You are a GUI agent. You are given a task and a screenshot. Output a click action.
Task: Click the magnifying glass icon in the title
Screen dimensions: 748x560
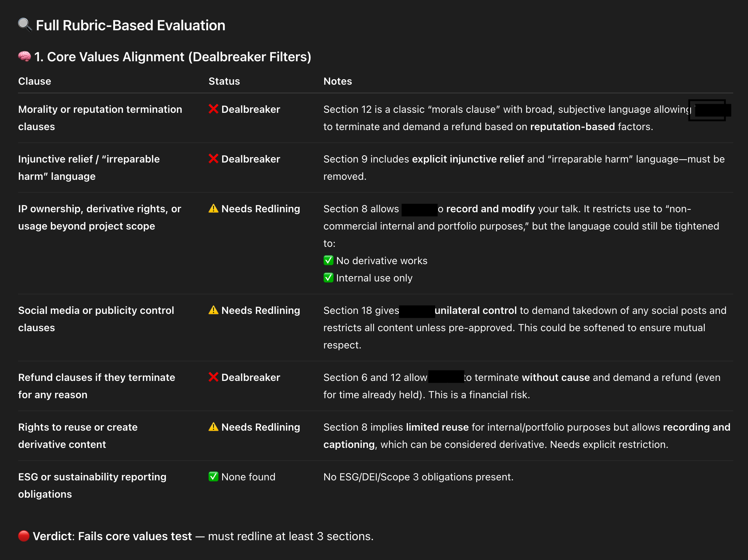coord(25,25)
